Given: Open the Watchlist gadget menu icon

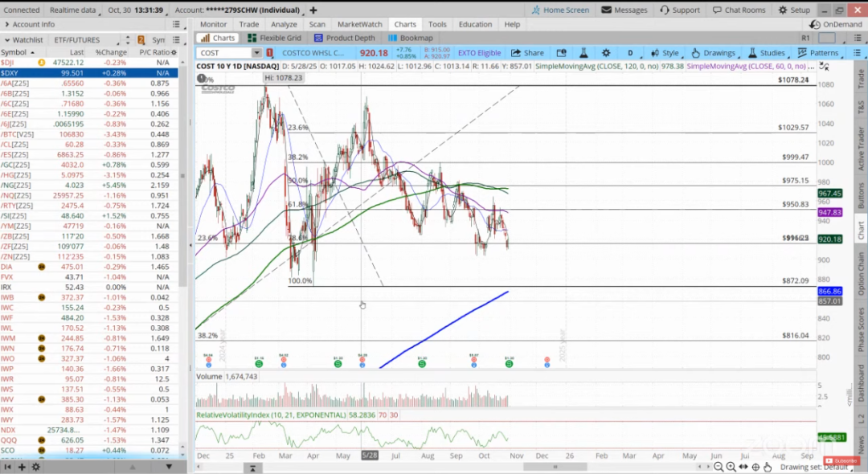Looking at the screenshot, I should pyautogui.click(x=176, y=40).
